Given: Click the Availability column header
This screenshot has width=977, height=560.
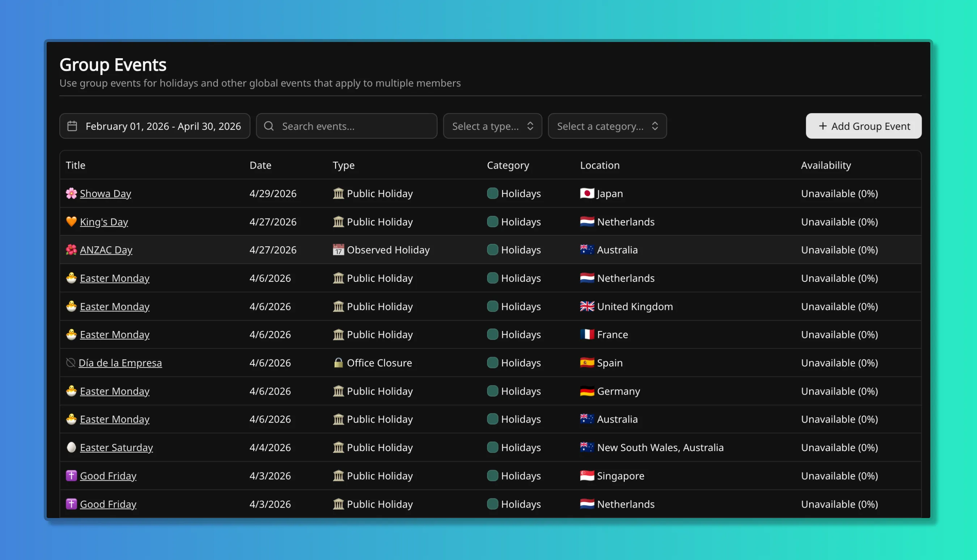Looking at the screenshot, I should (x=826, y=165).
